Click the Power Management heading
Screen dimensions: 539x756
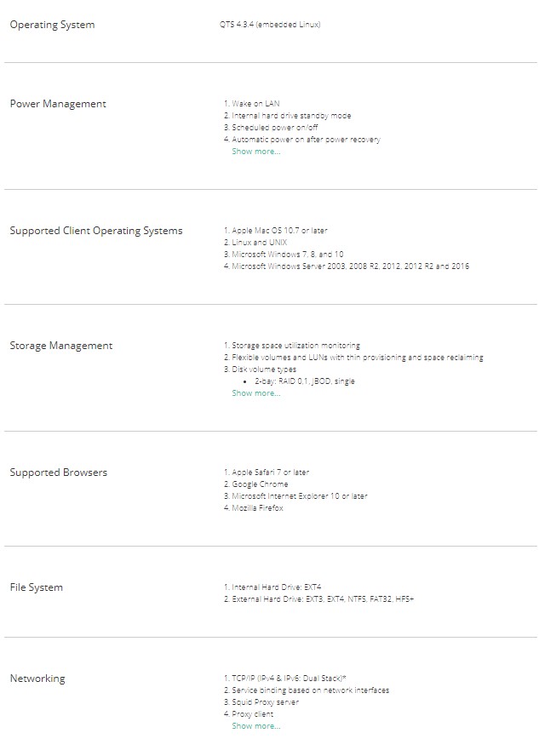click(58, 104)
